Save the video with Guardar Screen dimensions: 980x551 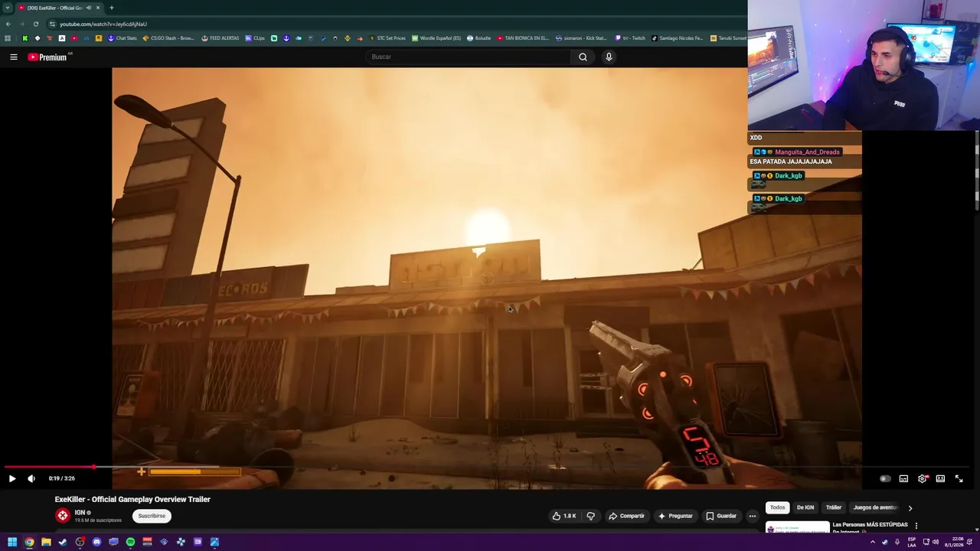pos(721,516)
